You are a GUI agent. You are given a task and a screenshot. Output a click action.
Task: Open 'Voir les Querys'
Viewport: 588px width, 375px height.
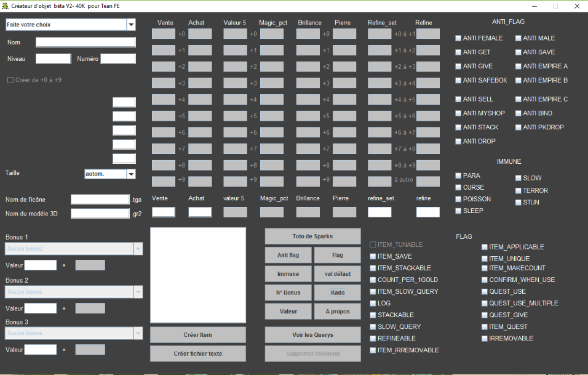[x=312, y=335]
